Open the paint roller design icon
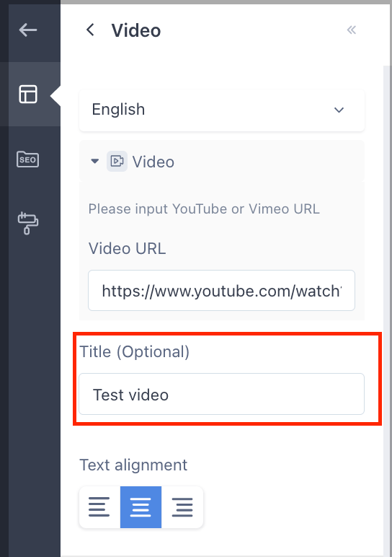The width and height of the screenshot is (392, 557). pyautogui.click(x=28, y=223)
